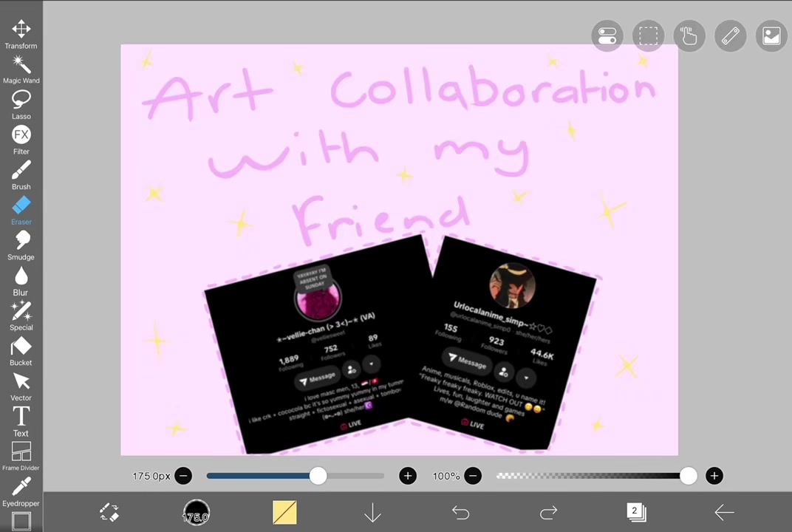
Task: Select the Blur tool
Action: coord(21,281)
